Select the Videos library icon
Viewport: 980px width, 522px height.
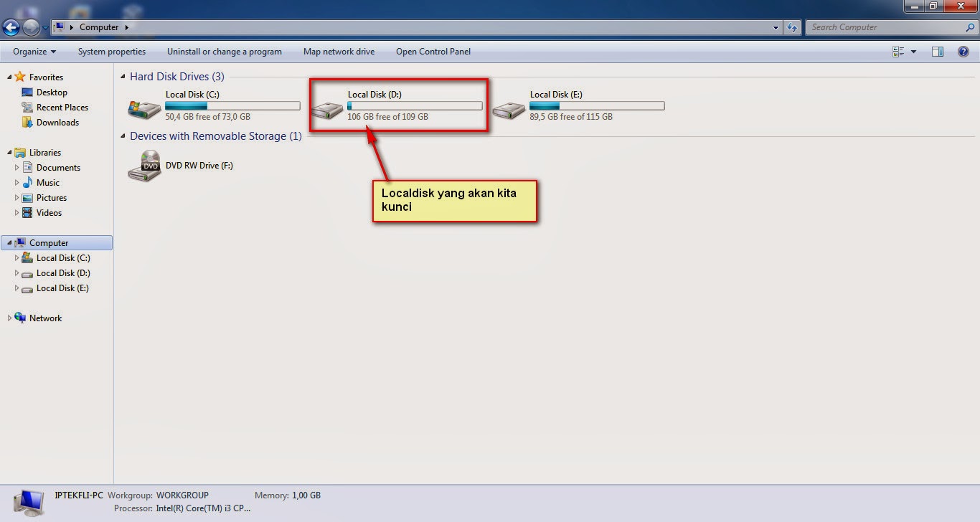coord(27,213)
